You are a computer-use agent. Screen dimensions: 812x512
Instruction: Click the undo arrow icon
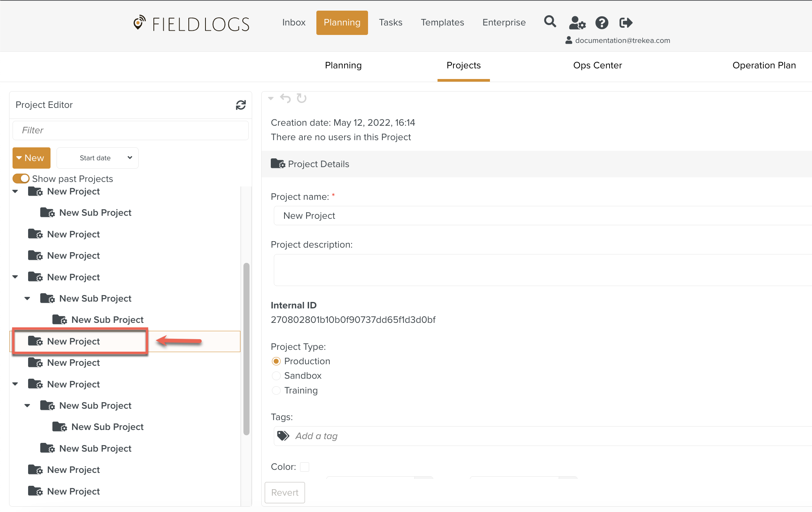pyautogui.click(x=285, y=98)
